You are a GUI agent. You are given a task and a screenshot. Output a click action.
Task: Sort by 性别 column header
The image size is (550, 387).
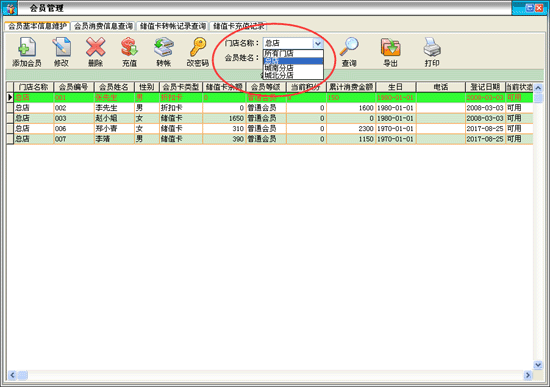pos(147,87)
